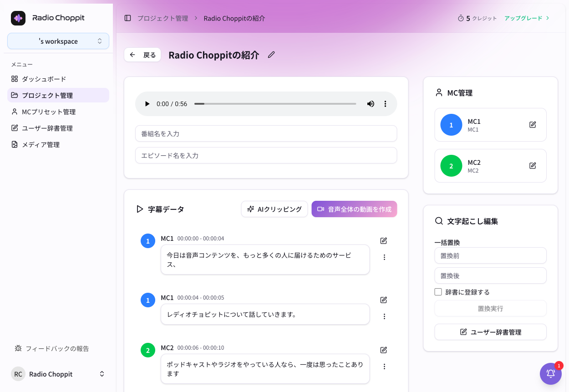
Task: Open audio player more options menu
Action: click(x=385, y=104)
